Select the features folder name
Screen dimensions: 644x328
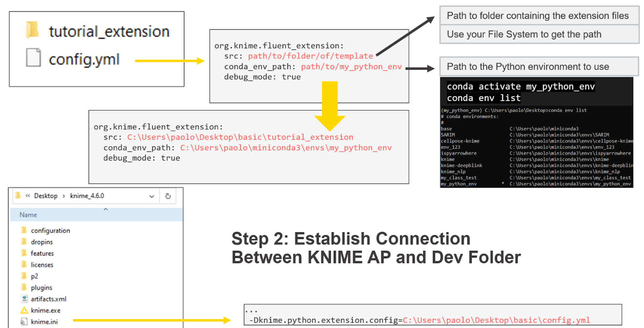click(x=42, y=253)
